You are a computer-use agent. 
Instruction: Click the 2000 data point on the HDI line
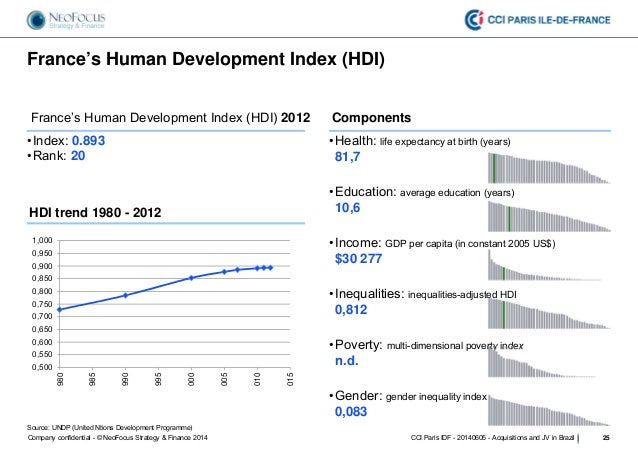(x=191, y=278)
